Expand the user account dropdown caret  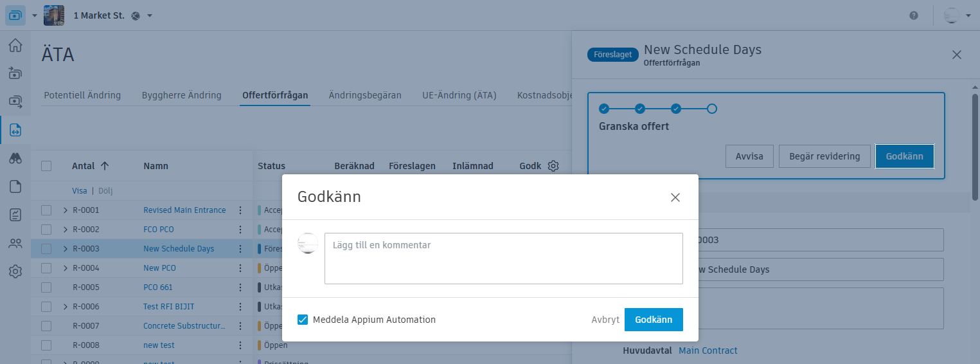(968, 15)
